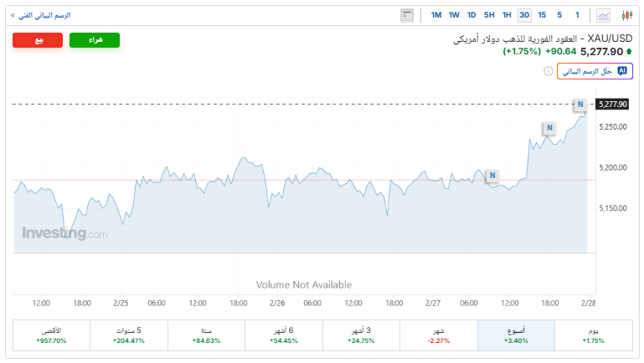Select the 1H chart interval
Screen dimensions: 644x363
tap(507, 15)
